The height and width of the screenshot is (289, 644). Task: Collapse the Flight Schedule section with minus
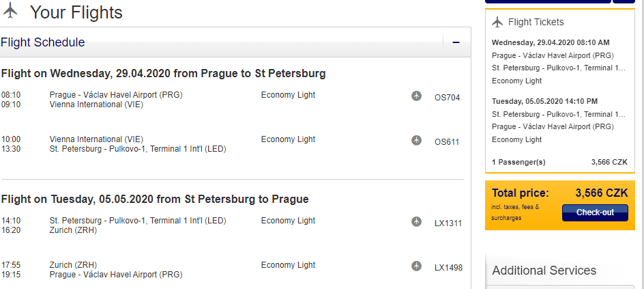(456, 42)
